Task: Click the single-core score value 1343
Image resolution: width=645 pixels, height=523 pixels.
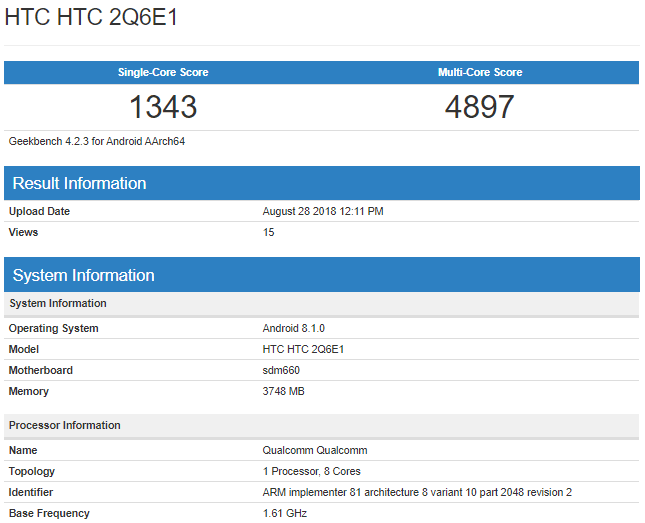Action: 163,107
